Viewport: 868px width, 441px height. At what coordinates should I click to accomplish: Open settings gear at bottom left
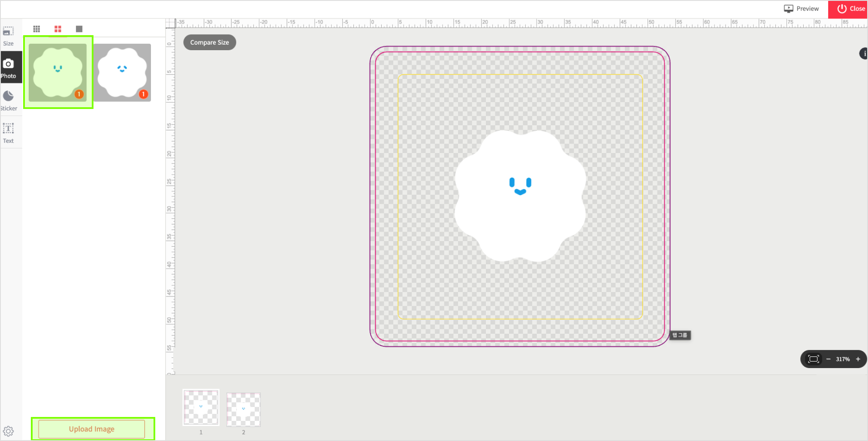point(8,431)
